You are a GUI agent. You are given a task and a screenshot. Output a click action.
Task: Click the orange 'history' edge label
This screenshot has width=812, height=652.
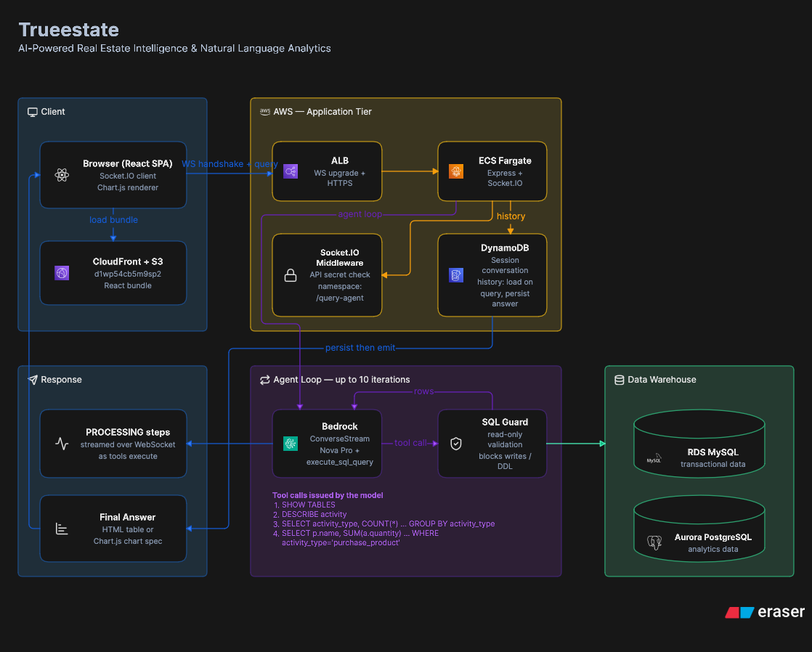click(511, 216)
